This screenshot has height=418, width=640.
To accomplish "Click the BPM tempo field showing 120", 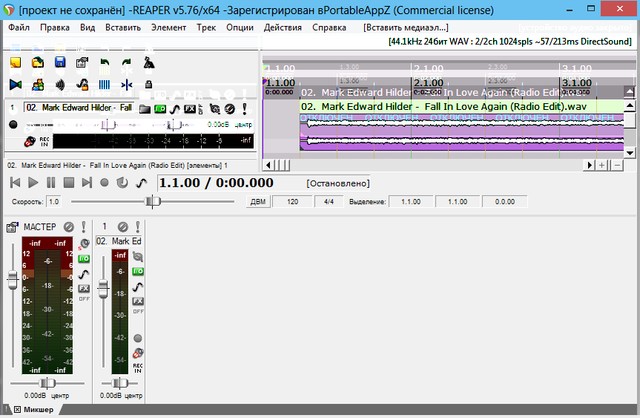I will [293, 201].
